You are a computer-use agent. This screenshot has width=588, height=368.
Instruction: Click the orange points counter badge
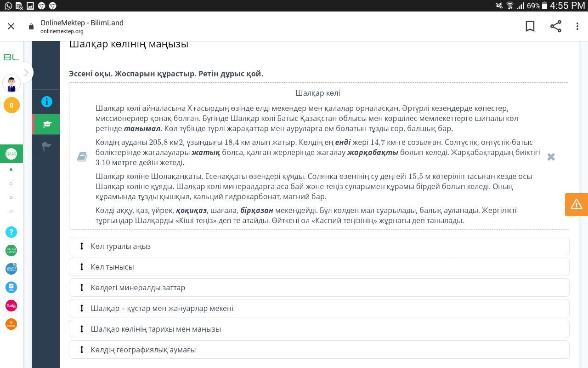pyautogui.click(x=11, y=105)
